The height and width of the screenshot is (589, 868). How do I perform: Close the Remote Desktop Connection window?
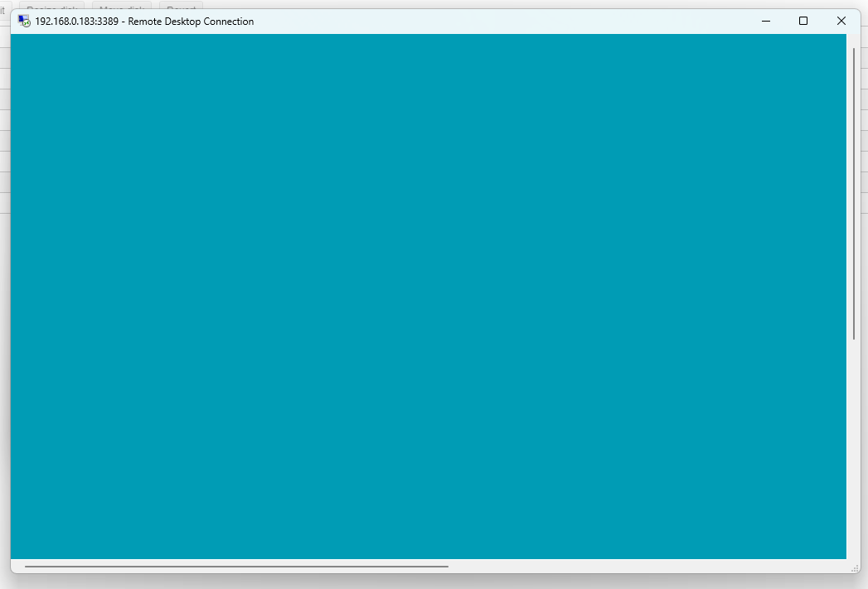point(841,21)
